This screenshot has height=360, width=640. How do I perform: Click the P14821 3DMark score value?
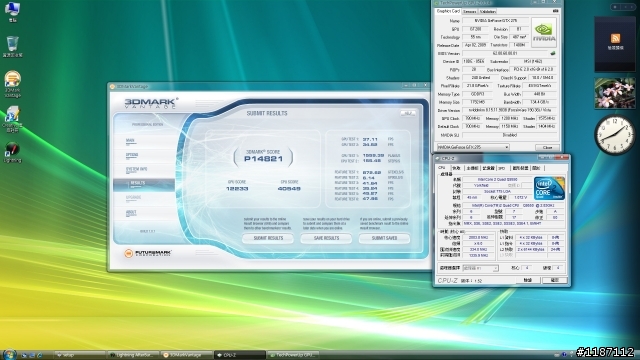pyautogui.click(x=263, y=159)
